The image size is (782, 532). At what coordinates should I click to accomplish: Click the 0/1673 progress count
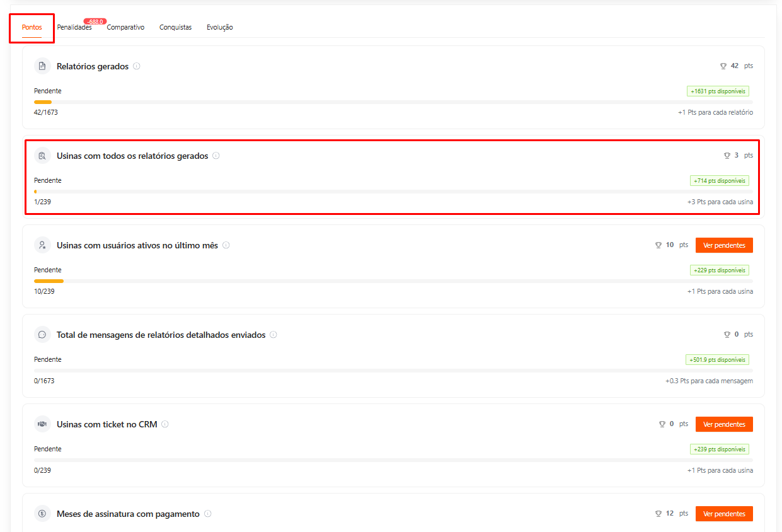tap(44, 381)
